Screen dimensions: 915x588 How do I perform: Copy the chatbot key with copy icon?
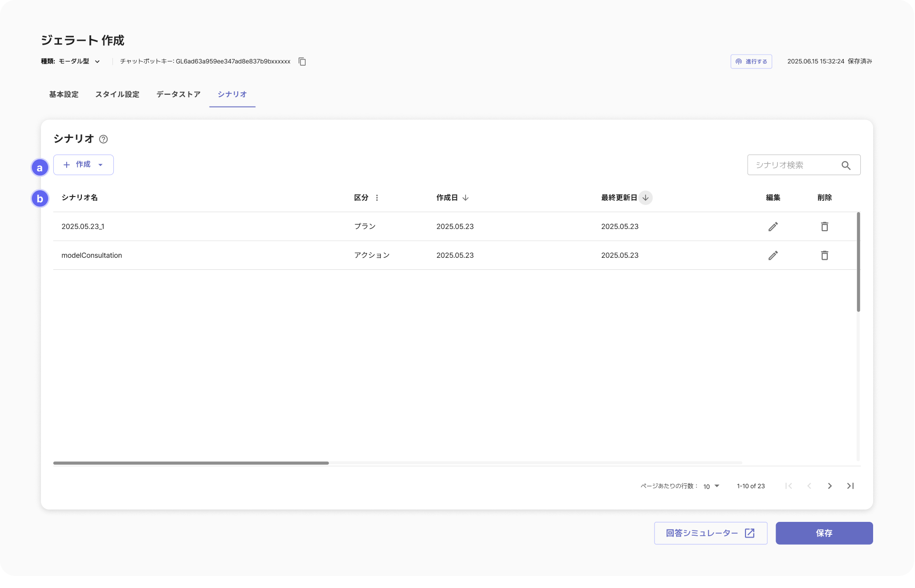(302, 61)
